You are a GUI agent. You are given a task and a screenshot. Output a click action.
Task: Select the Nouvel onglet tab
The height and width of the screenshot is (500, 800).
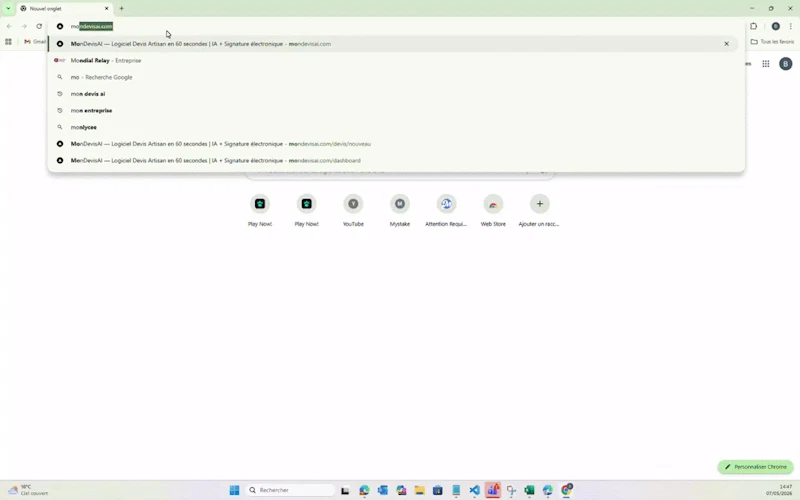point(64,9)
